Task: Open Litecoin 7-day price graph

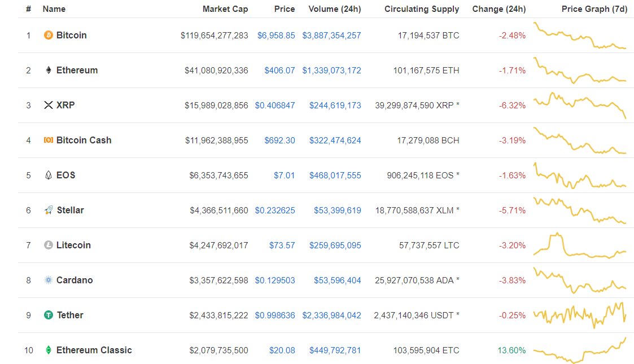Action: tap(580, 245)
